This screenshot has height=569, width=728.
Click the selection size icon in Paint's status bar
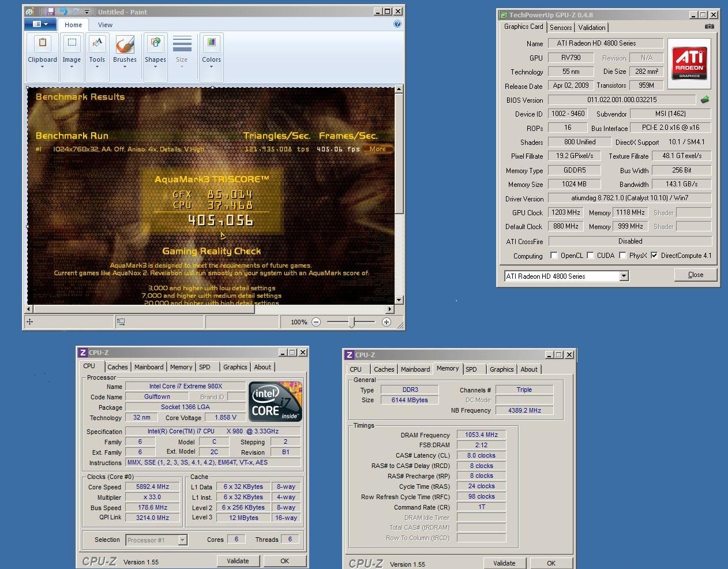point(121,322)
